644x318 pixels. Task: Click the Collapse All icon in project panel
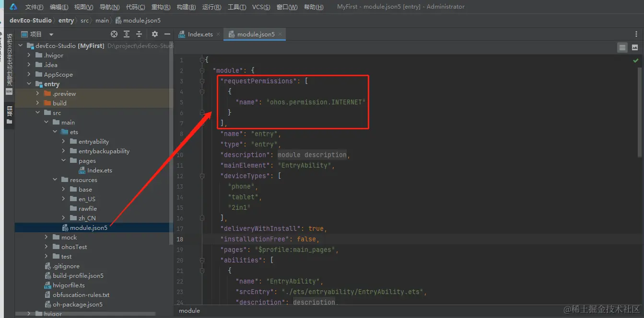click(139, 34)
